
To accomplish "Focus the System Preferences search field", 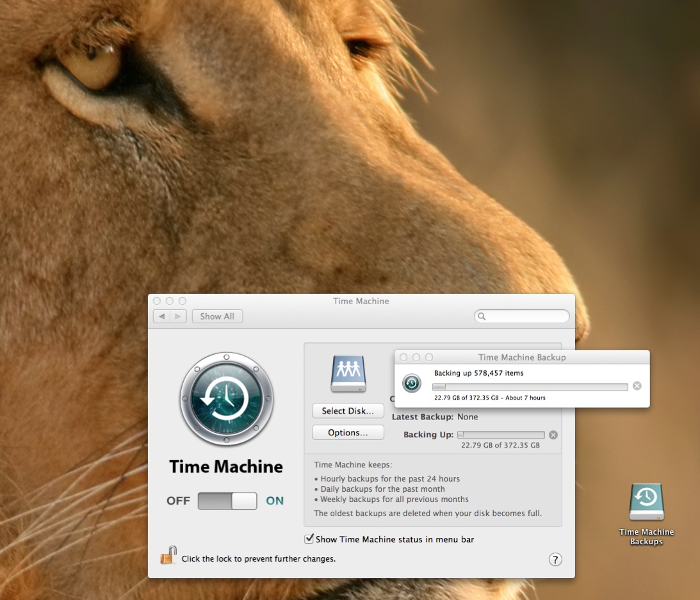I will (525, 316).
